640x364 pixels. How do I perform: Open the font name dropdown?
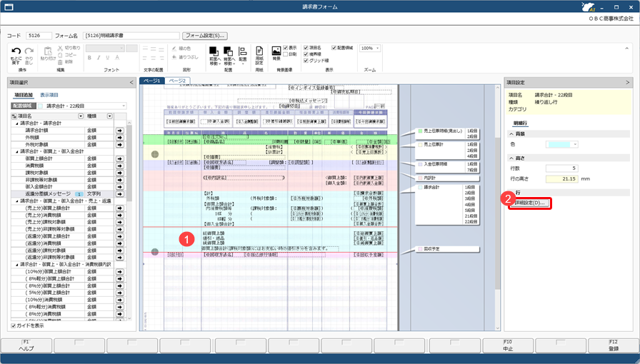coord(105,49)
